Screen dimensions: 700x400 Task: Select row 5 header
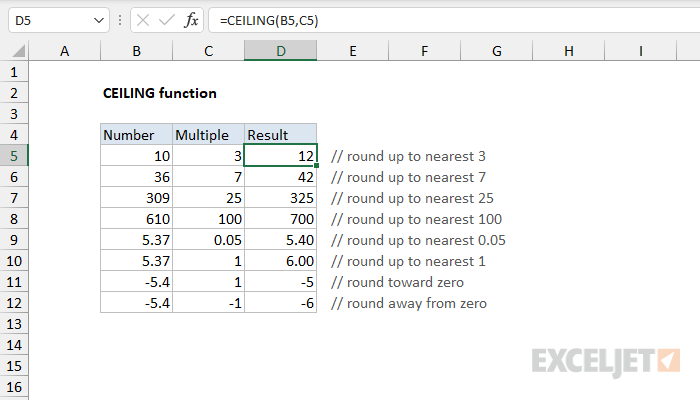tap(14, 156)
